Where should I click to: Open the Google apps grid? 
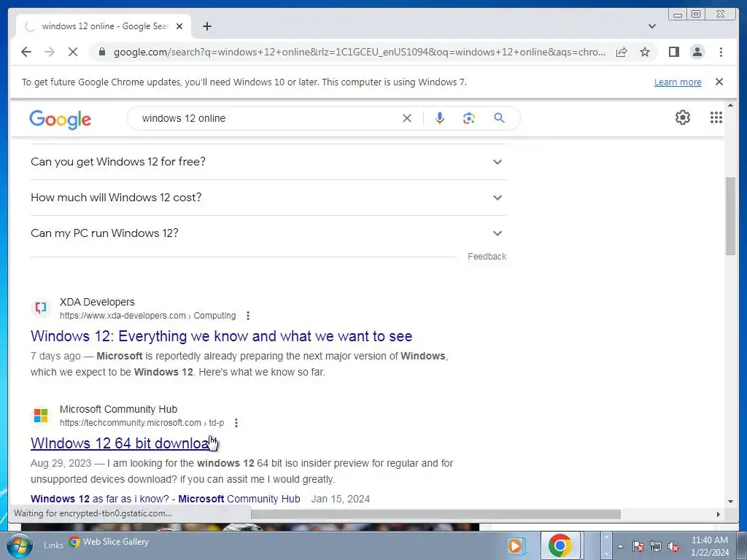click(x=716, y=117)
